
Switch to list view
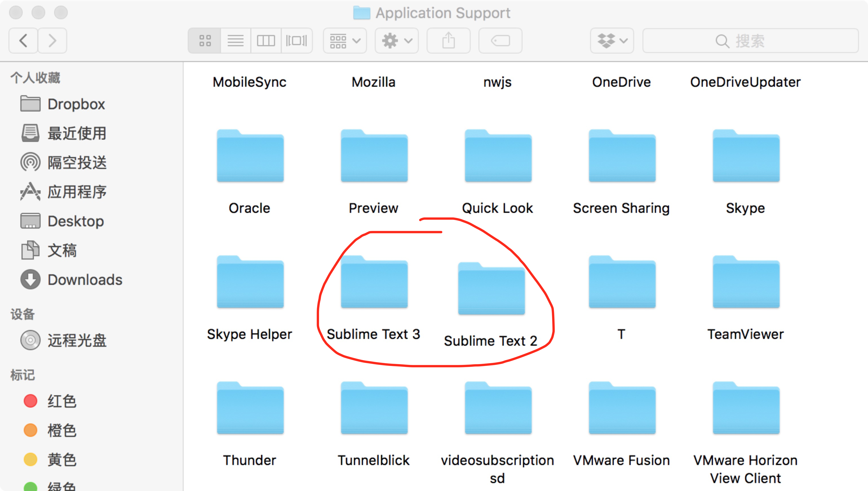236,41
